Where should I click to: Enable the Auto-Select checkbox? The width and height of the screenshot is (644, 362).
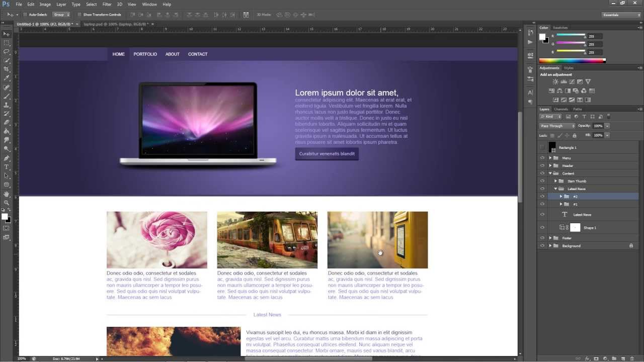25,15
